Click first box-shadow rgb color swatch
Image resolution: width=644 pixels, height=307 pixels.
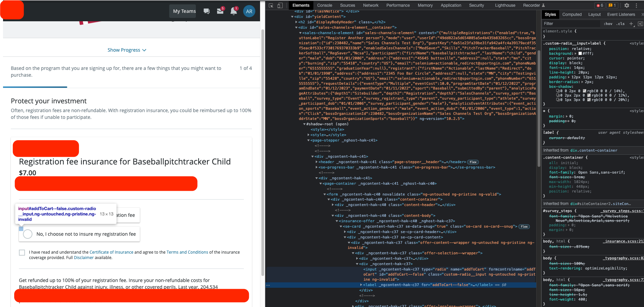[x=585, y=91]
